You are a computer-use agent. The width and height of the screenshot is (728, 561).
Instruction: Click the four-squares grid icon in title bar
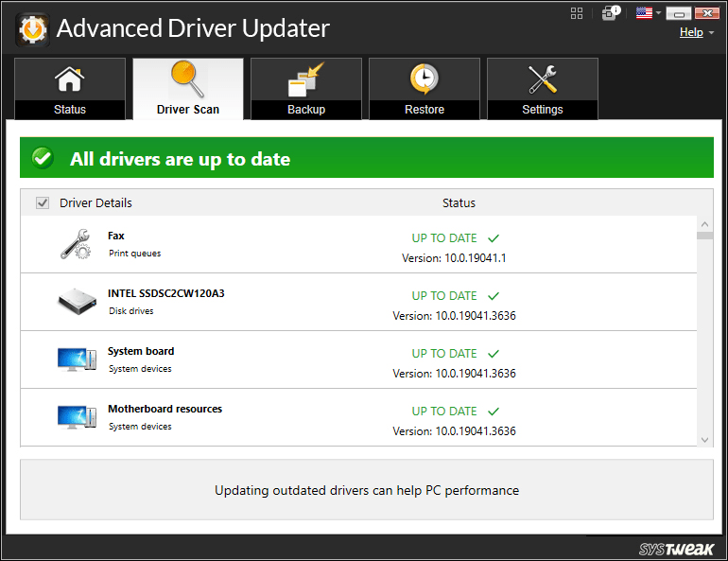(577, 13)
